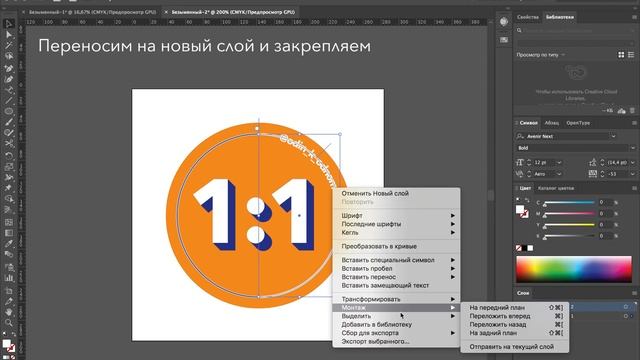
Task: Select the Hand tool
Action: tap(9, 312)
